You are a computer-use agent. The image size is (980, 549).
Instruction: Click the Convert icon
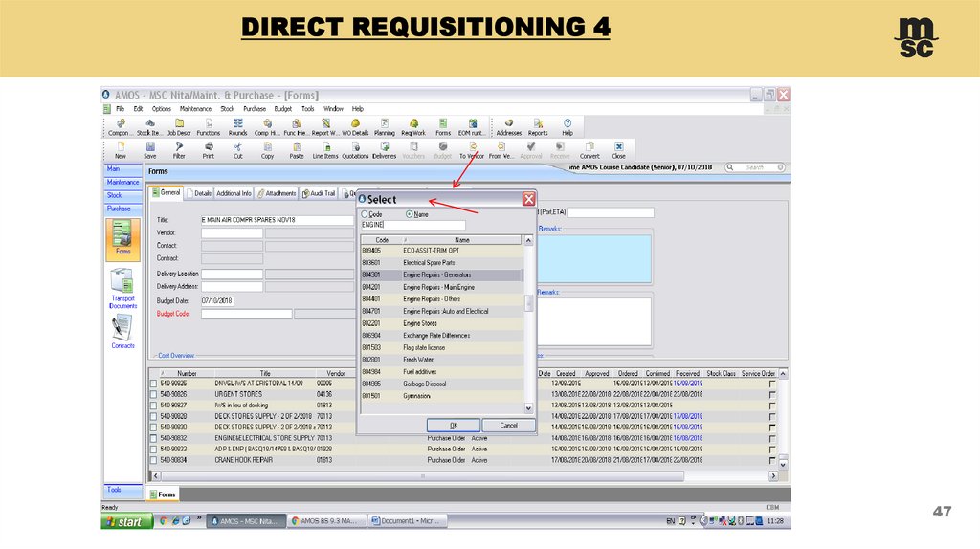tap(590, 150)
